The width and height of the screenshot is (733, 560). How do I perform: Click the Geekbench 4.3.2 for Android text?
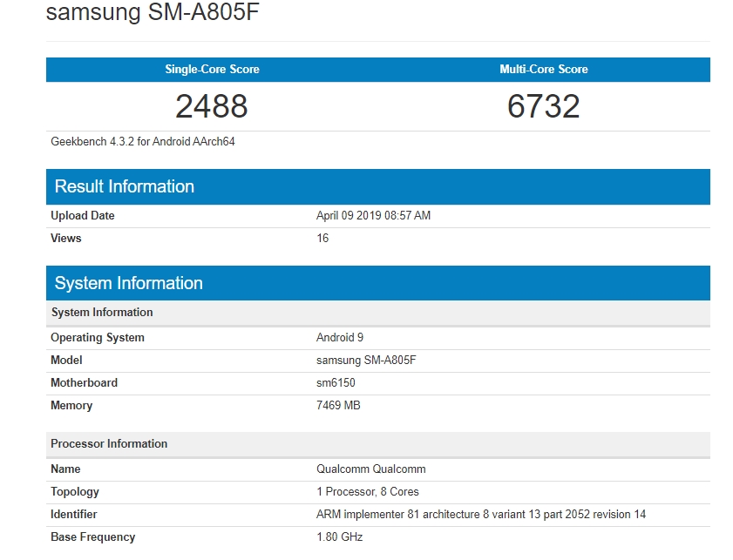tap(142, 141)
